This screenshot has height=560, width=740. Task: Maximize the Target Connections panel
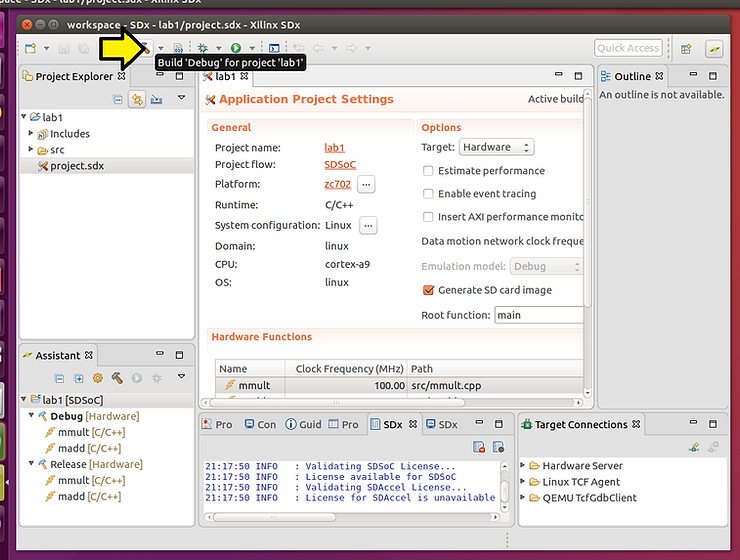(713, 424)
